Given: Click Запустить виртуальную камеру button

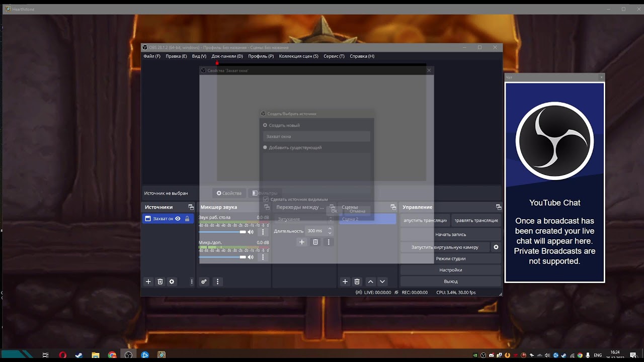Looking at the screenshot, I should (x=445, y=247).
